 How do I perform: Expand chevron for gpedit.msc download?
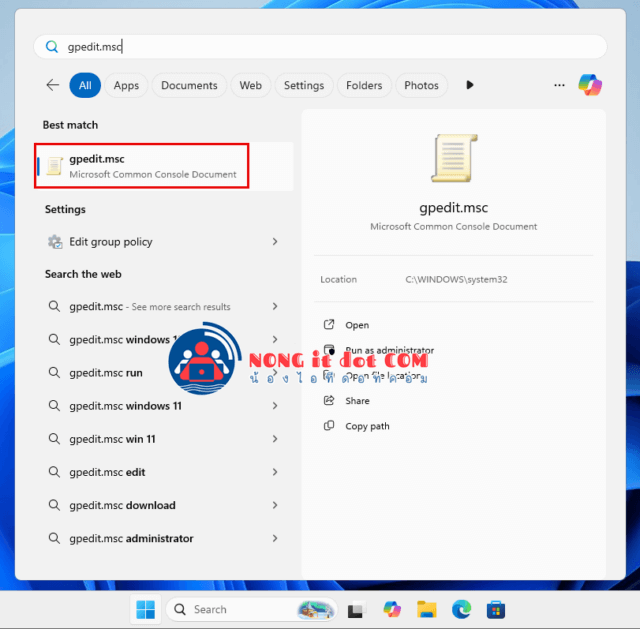click(x=275, y=505)
